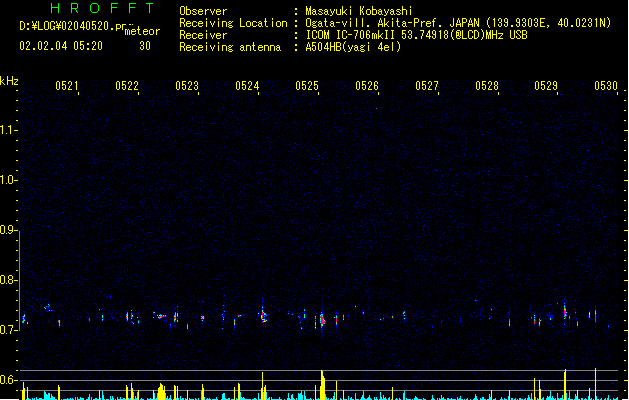The image size is (629, 400).
Task: Click the tallest yellow intensity peak after 0525
Action: 322,385
